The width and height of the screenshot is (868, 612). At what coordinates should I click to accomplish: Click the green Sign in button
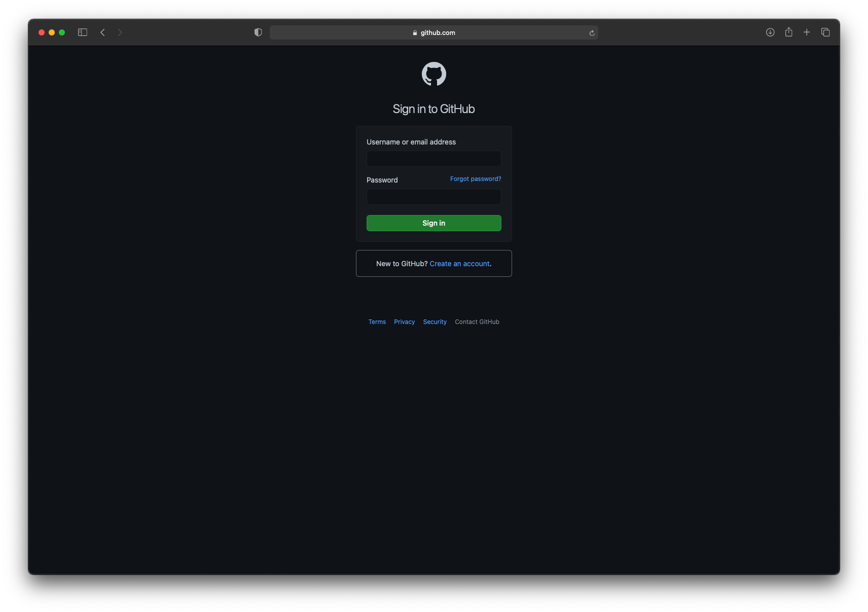[434, 223]
